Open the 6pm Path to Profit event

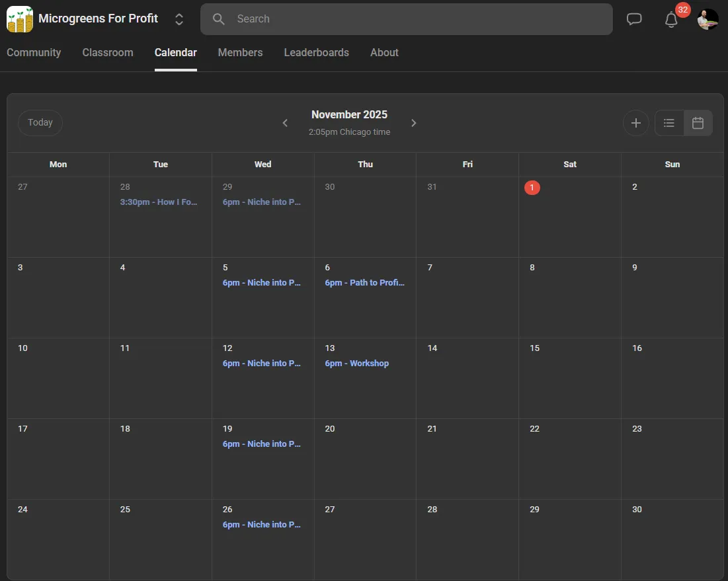(364, 283)
